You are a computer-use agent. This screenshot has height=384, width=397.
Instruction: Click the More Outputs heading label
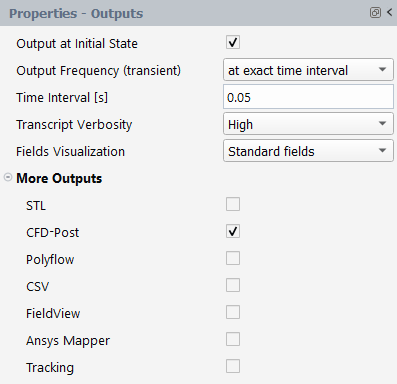pyautogui.click(x=59, y=178)
